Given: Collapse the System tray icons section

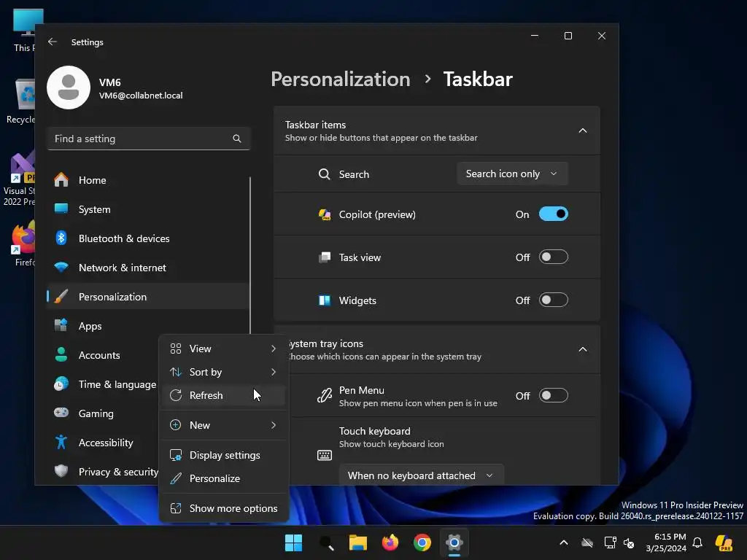Looking at the screenshot, I should click(x=583, y=349).
